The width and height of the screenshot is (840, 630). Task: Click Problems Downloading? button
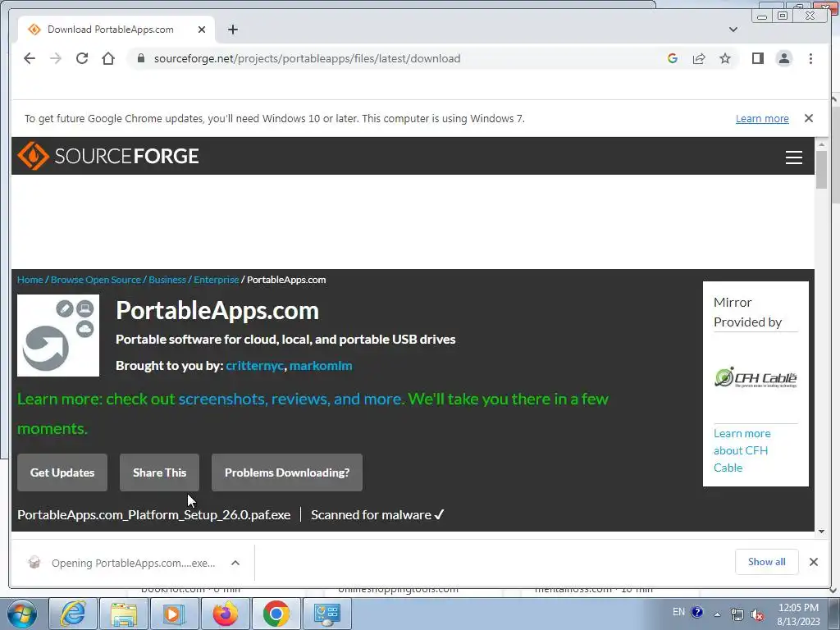pyautogui.click(x=287, y=472)
